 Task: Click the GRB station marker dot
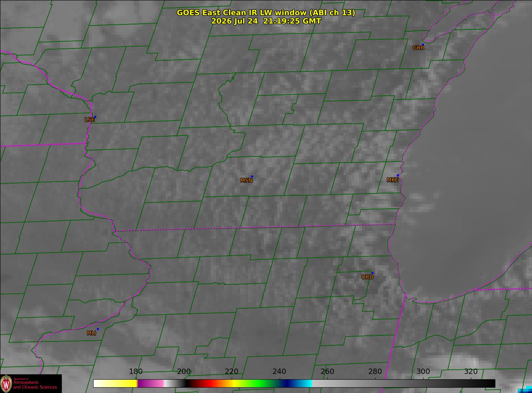pos(423,45)
